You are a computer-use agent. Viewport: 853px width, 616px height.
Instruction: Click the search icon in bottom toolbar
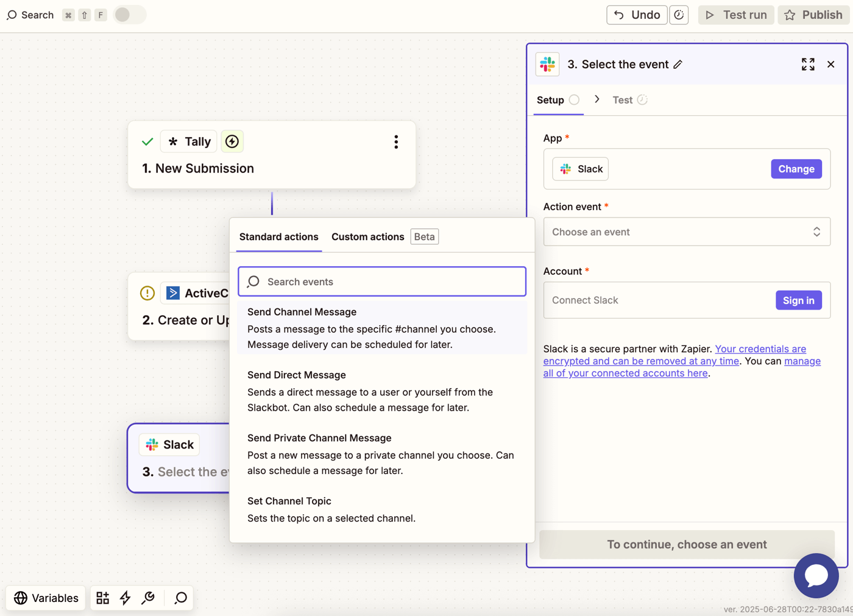(181, 598)
